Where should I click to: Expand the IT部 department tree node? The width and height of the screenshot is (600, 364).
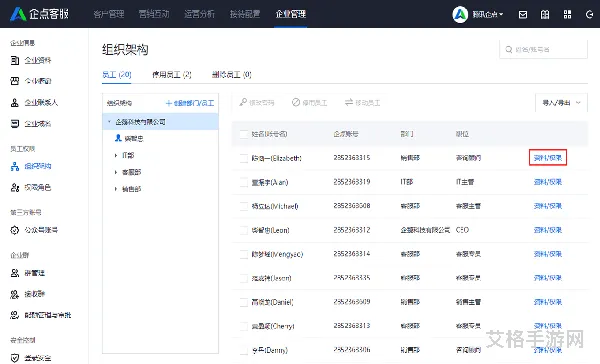pos(116,155)
